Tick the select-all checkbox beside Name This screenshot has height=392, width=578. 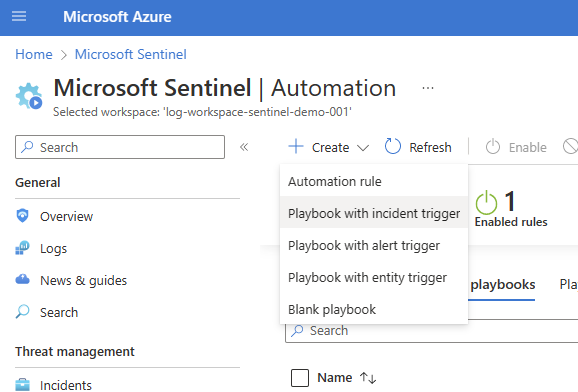pos(300,378)
